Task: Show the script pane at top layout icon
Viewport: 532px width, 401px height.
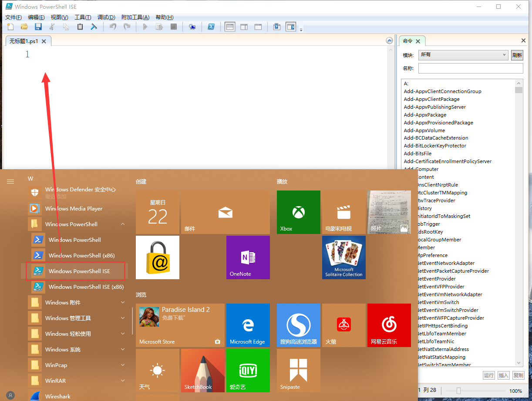Action: click(x=230, y=27)
